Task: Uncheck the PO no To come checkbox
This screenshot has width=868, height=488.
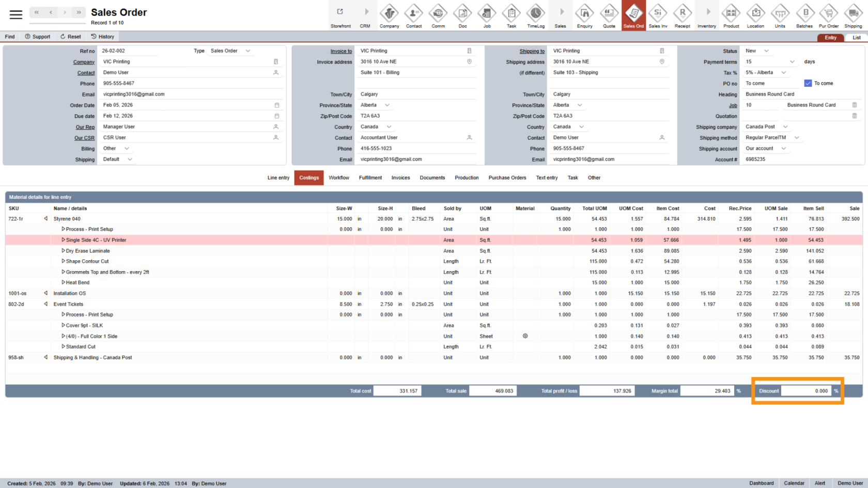Action: click(x=808, y=83)
